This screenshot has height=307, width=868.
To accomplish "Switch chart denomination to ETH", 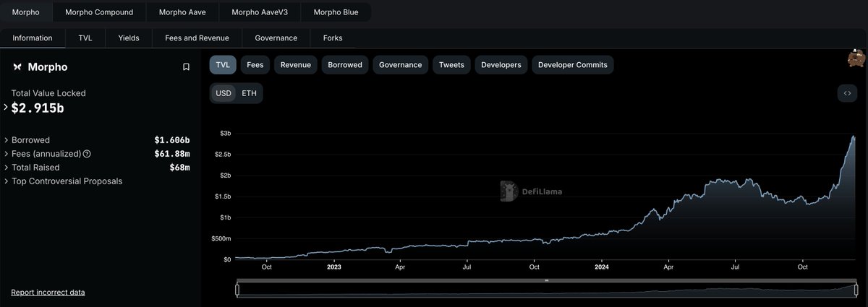I will (x=249, y=94).
